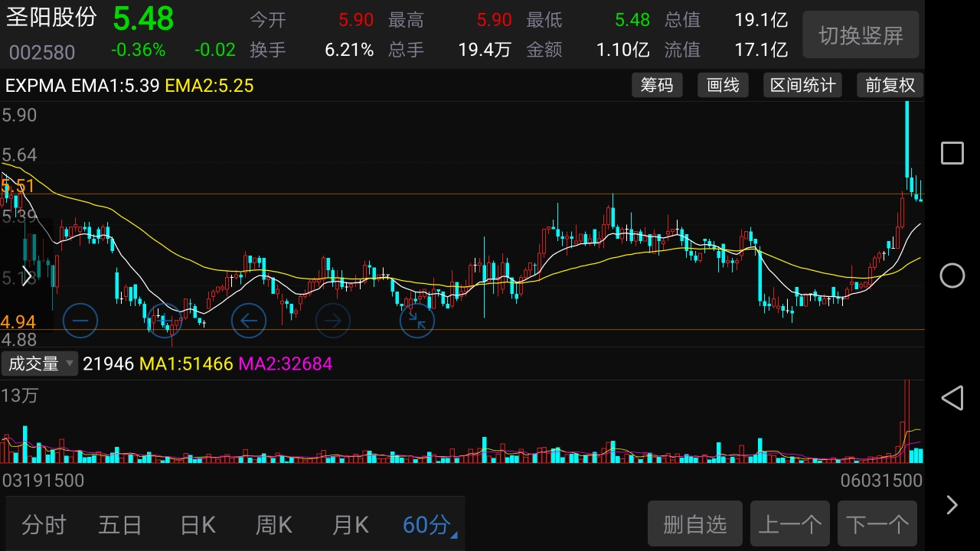The height and width of the screenshot is (551, 980).
Task: Open 筹码 chip distribution
Action: pos(657,85)
